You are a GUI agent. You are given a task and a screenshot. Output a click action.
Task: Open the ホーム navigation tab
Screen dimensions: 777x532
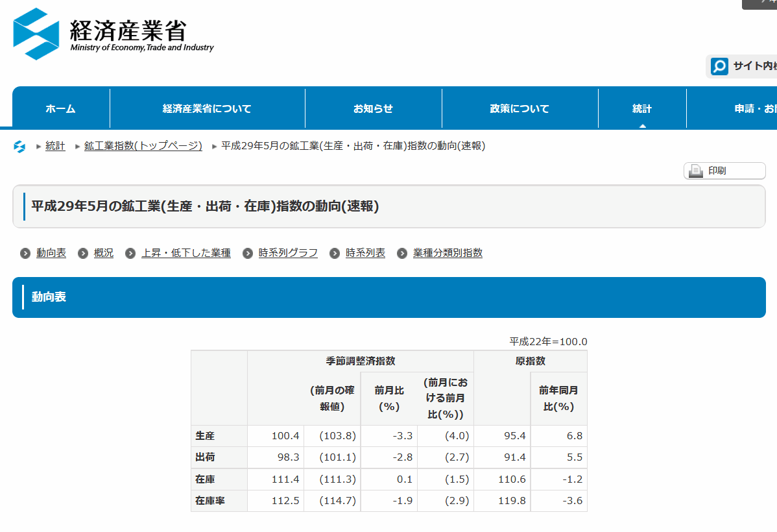(x=61, y=108)
